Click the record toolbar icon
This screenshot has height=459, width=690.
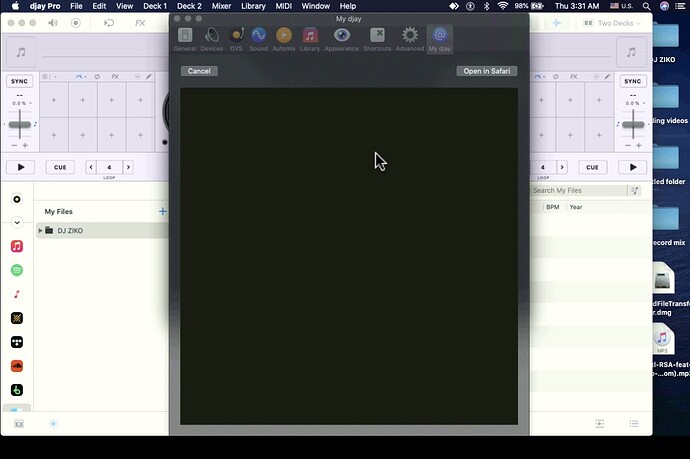point(76,23)
